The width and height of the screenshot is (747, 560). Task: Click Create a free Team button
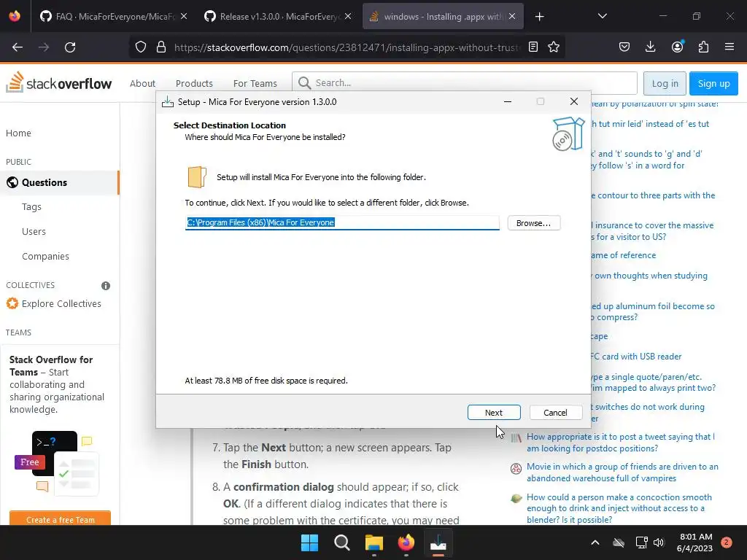click(x=60, y=519)
